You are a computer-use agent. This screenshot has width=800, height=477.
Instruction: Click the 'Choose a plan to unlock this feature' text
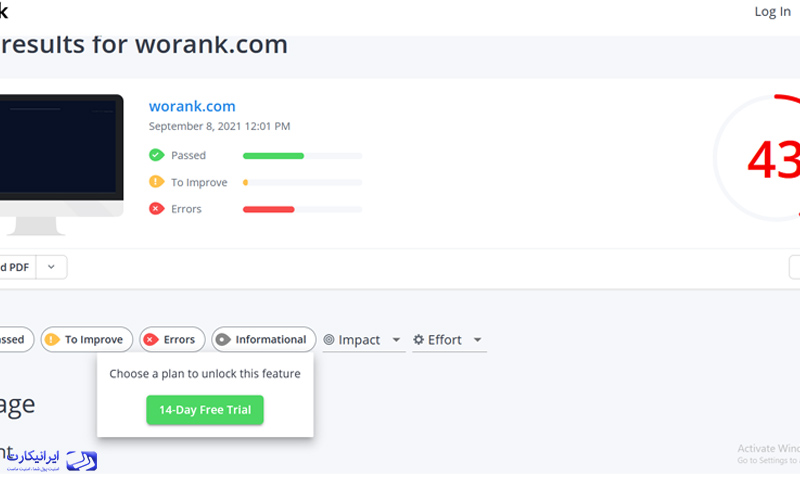[205, 373]
